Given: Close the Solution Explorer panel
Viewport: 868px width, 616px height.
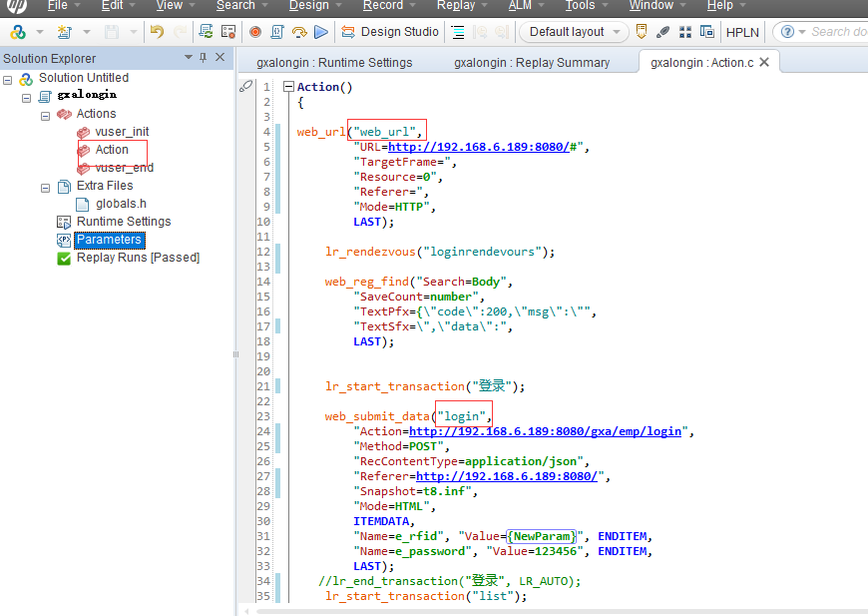Looking at the screenshot, I should click(219, 57).
